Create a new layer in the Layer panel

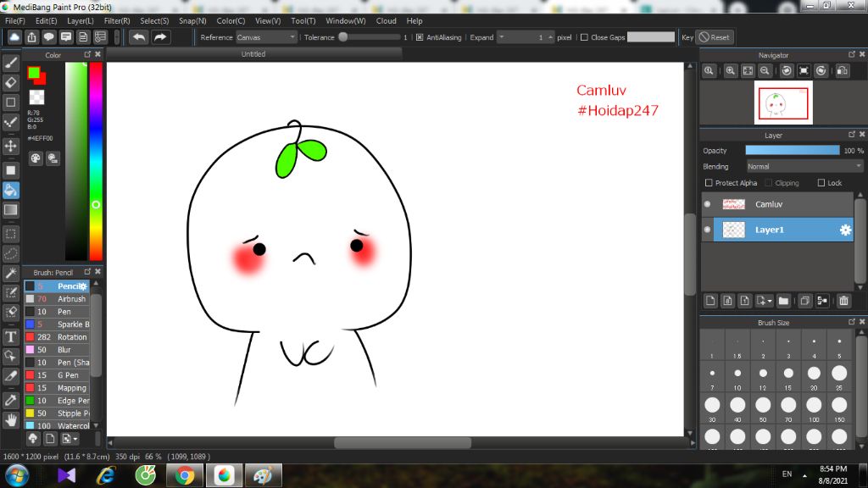(711, 301)
